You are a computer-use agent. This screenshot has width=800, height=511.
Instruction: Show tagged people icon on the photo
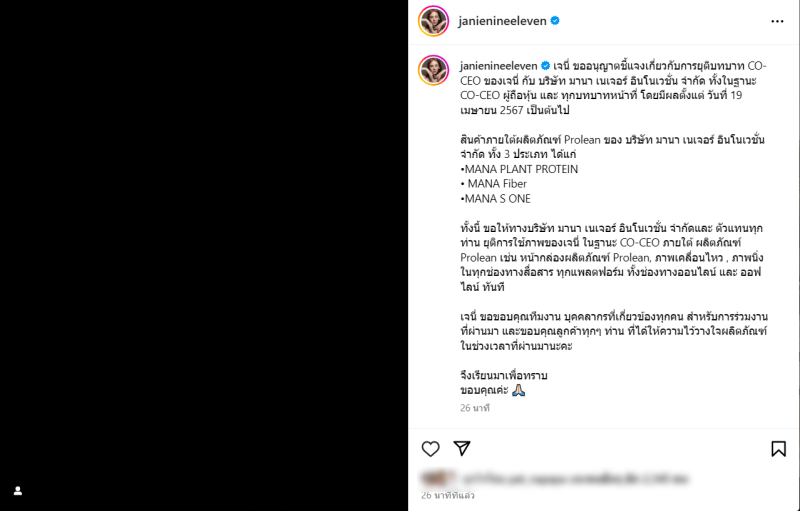[18, 491]
